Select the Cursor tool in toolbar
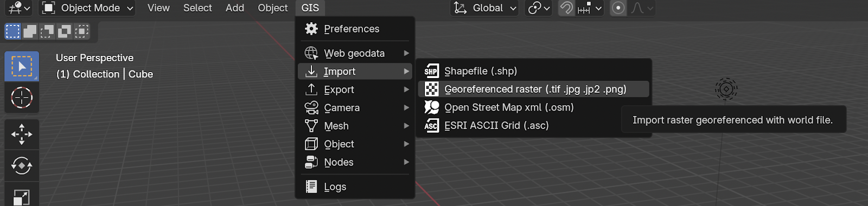The image size is (868, 206). point(22,98)
